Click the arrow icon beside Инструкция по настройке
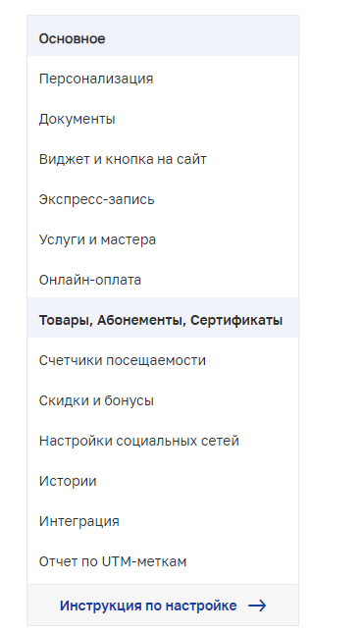Image resolution: width=364 pixels, height=633 pixels. [257, 606]
